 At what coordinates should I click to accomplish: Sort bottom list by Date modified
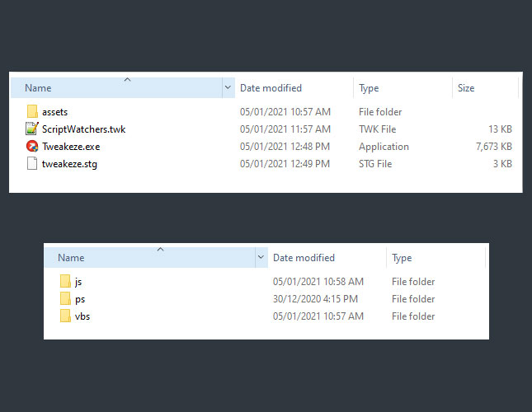(x=304, y=258)
